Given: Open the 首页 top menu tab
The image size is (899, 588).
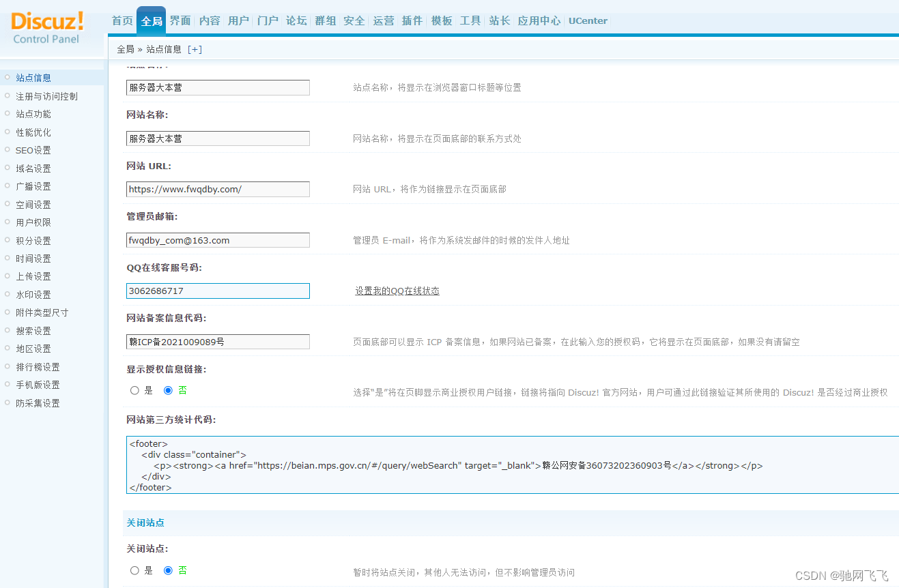Looking at the screenshot, I should [122, 20].
